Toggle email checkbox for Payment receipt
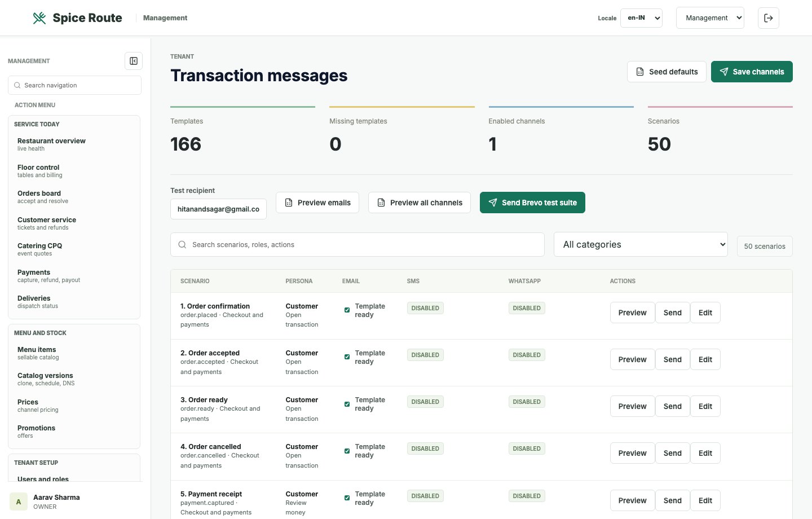 click(x=347, y=498)
